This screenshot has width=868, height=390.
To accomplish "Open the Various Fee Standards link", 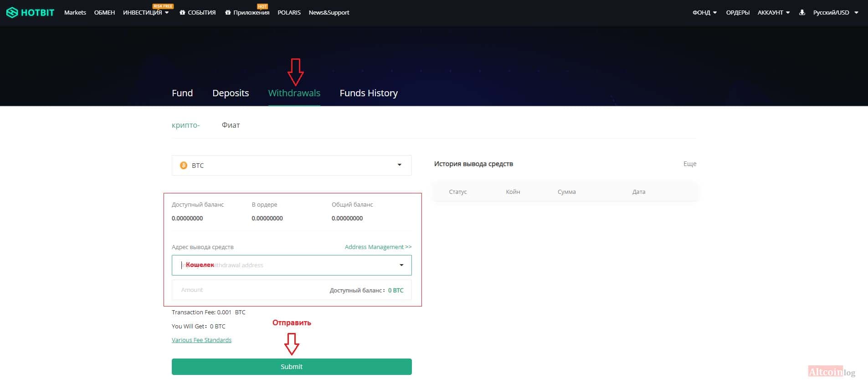I will pyautogui.click(x=201, y=340).
